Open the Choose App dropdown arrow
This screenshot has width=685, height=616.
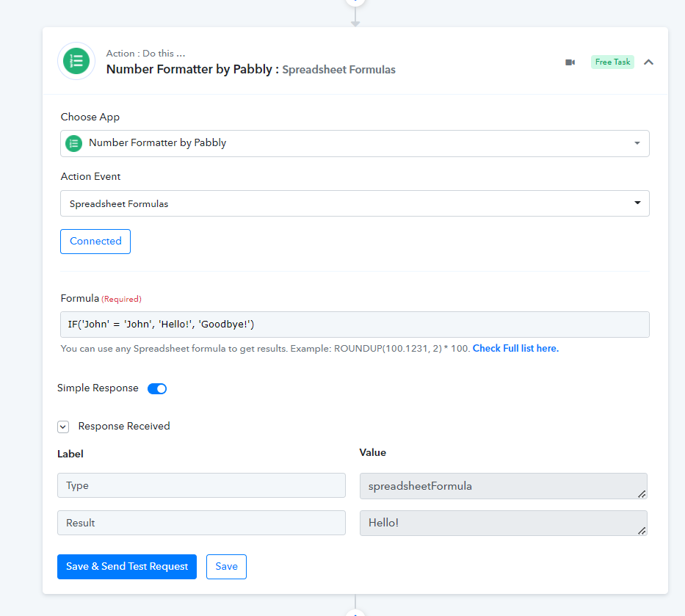[637, 143]
